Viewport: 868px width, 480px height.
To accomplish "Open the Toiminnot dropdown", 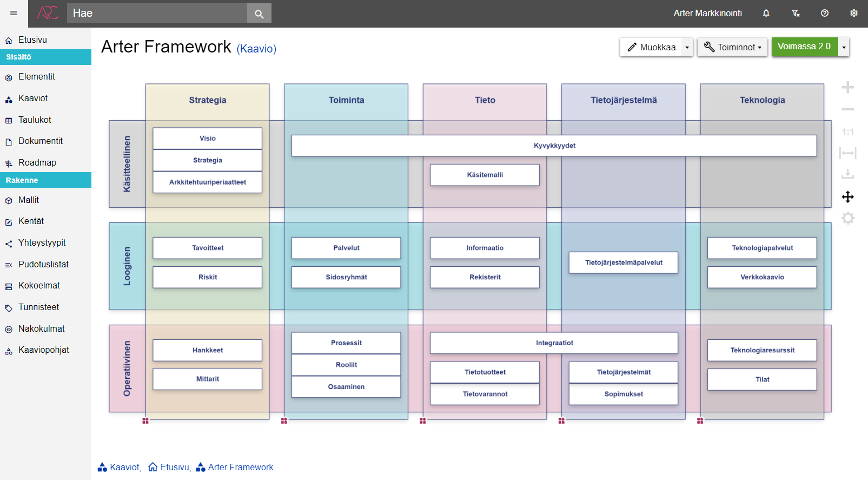I will click(732, 47).
